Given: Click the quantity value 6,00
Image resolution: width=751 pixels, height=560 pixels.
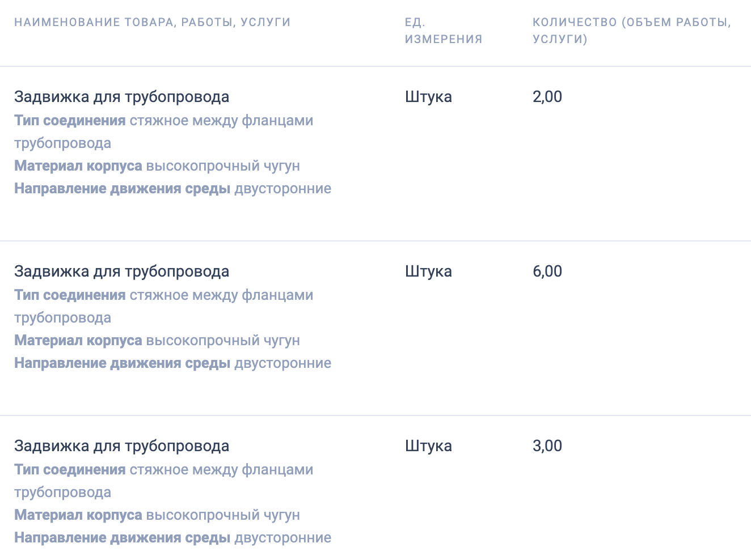Looking at the screenshot, I should 547,271.
